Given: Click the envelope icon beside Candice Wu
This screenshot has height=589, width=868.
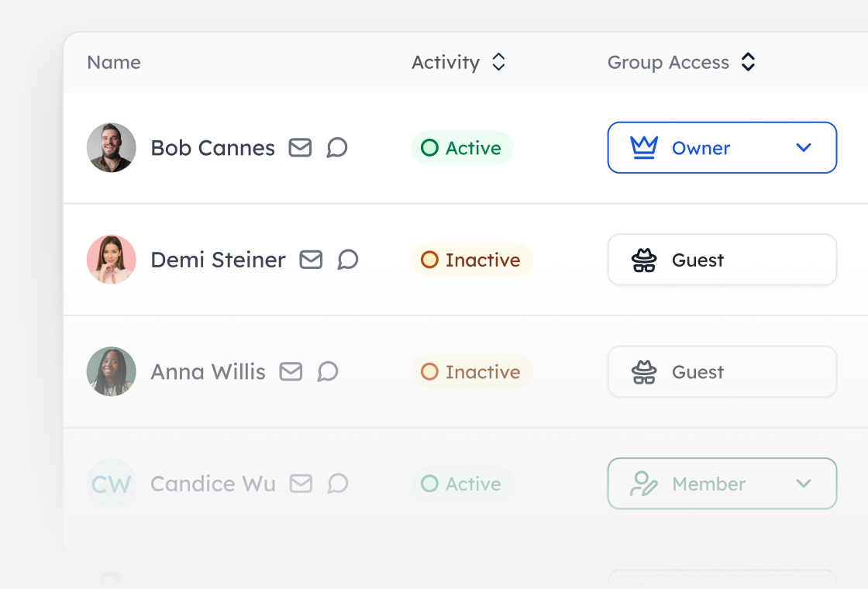Looking at the screenshot, I should coord(301,484).
